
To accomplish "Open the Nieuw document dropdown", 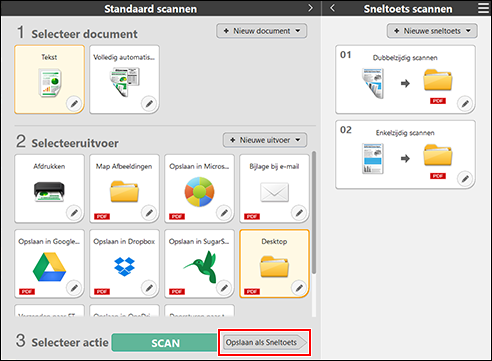I will click(262, 31).
